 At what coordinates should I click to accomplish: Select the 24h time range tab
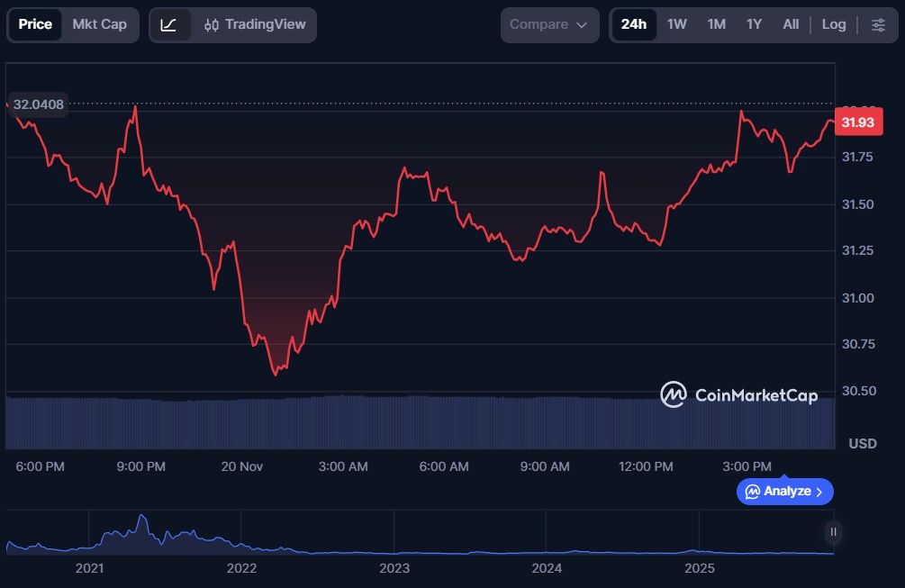coord(634,24)
